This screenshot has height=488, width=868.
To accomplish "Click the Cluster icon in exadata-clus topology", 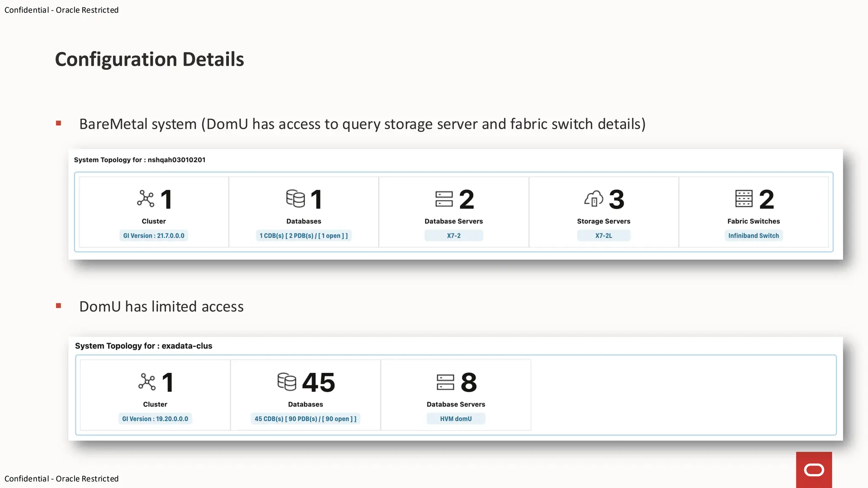I will pos(147,382).
